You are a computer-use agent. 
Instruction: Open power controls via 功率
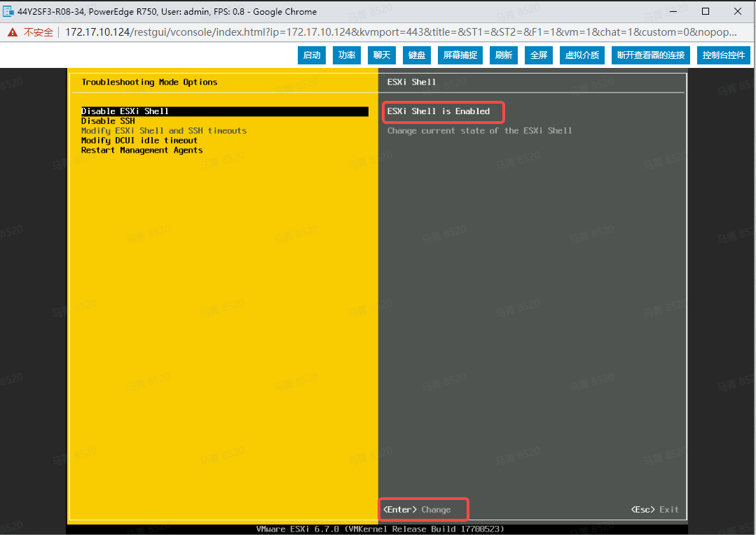coord(346,55)
